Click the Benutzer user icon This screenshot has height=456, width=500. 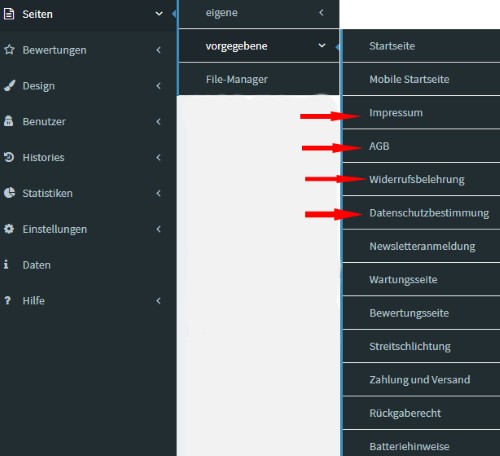pyautogui.click(x=9, y=121)
